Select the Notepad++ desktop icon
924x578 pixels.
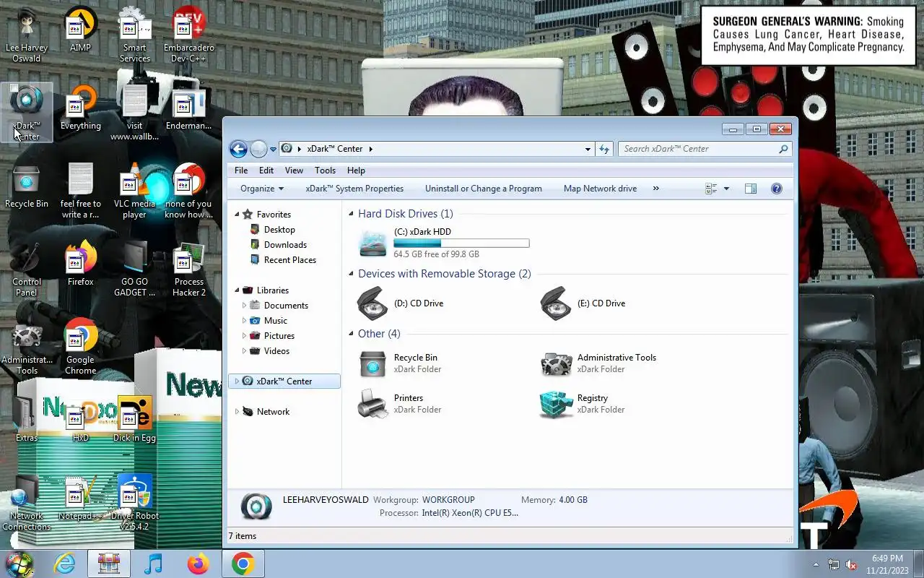point(80,498)
